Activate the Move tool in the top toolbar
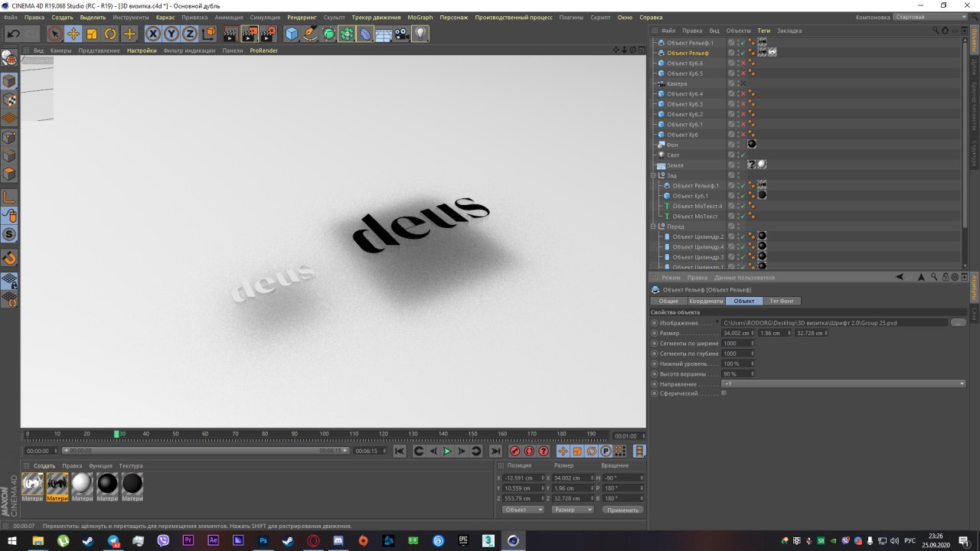The image size is (980, 551). (73, 34)
